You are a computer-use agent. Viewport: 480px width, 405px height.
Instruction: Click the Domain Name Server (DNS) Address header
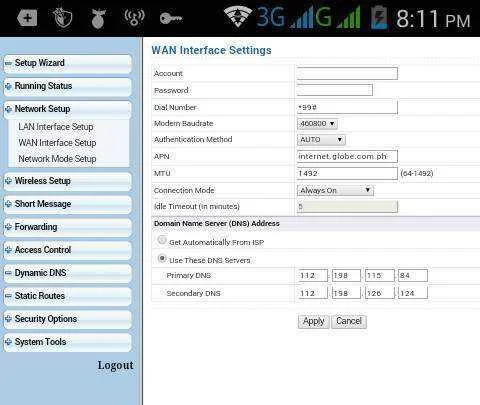(x=217, y=224)
